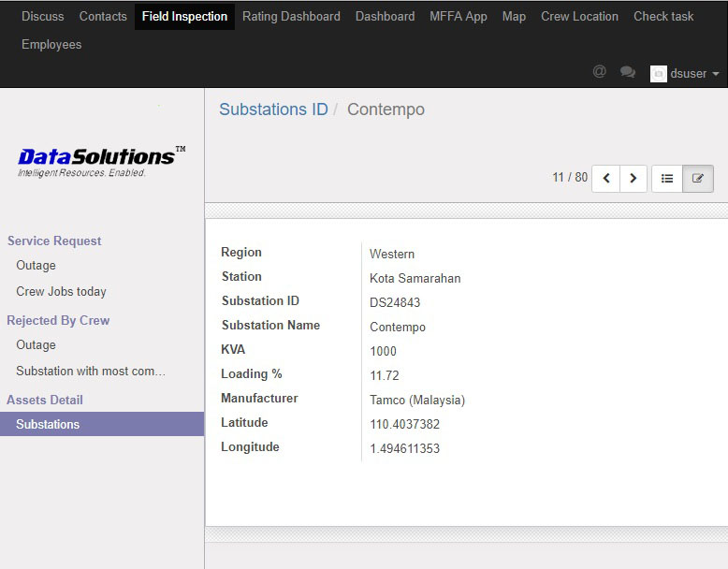Image resolution: width=728 pixels, height=569 pixels.
Task: Select Outage under Service Request
Action: (x=36, y=265)
